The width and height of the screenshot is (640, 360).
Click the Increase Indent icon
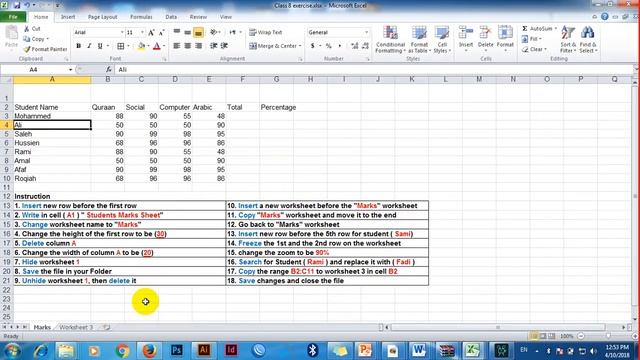click(x=224, y=46)
